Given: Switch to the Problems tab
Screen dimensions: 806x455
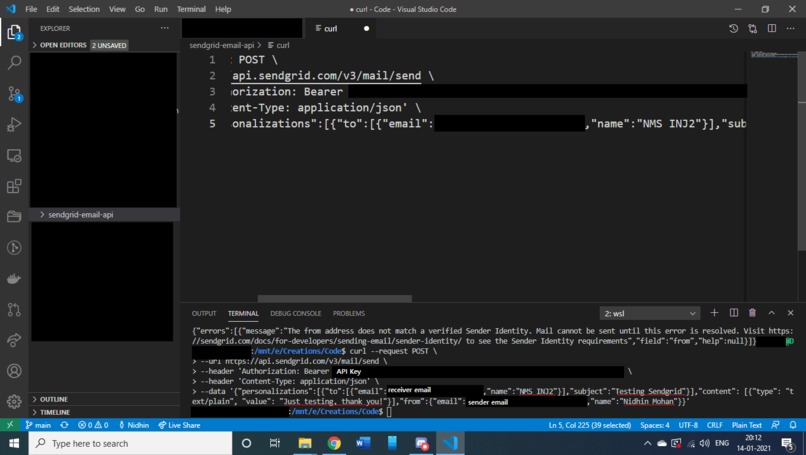Looking at the screenshot, I should 349,313.
